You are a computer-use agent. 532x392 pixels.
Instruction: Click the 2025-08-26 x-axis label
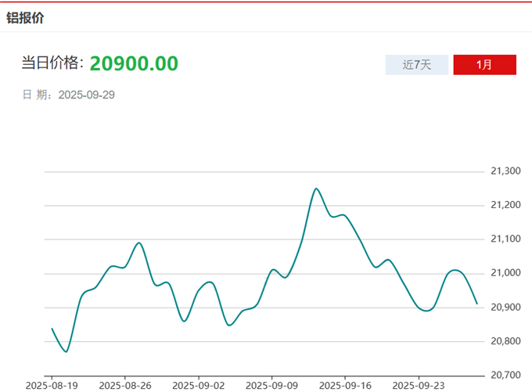[x=125, y=385]
